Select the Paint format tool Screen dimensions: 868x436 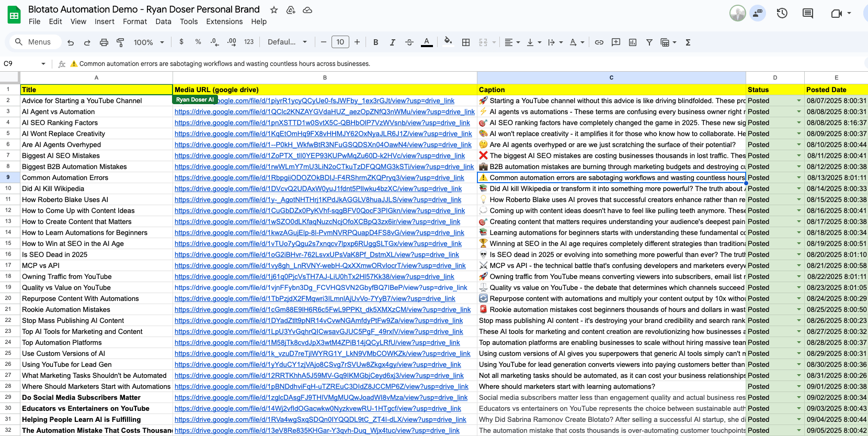120,42
